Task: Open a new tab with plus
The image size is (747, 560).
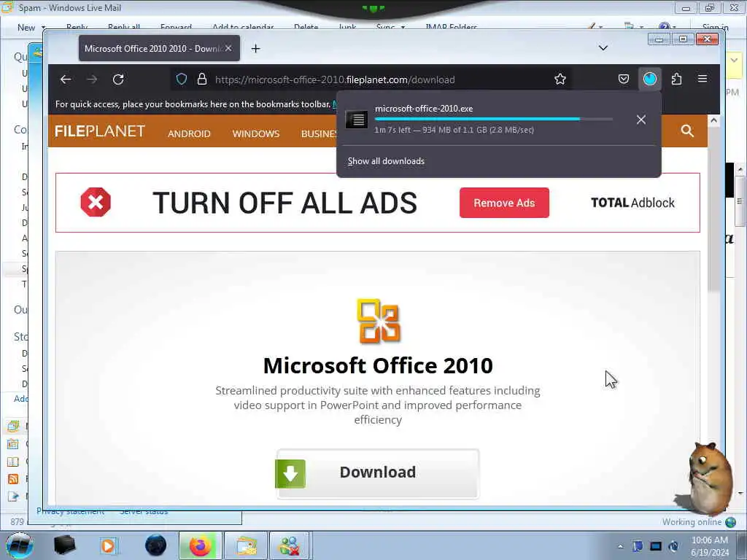Action: pyautogui.click(x=256, y=49)
